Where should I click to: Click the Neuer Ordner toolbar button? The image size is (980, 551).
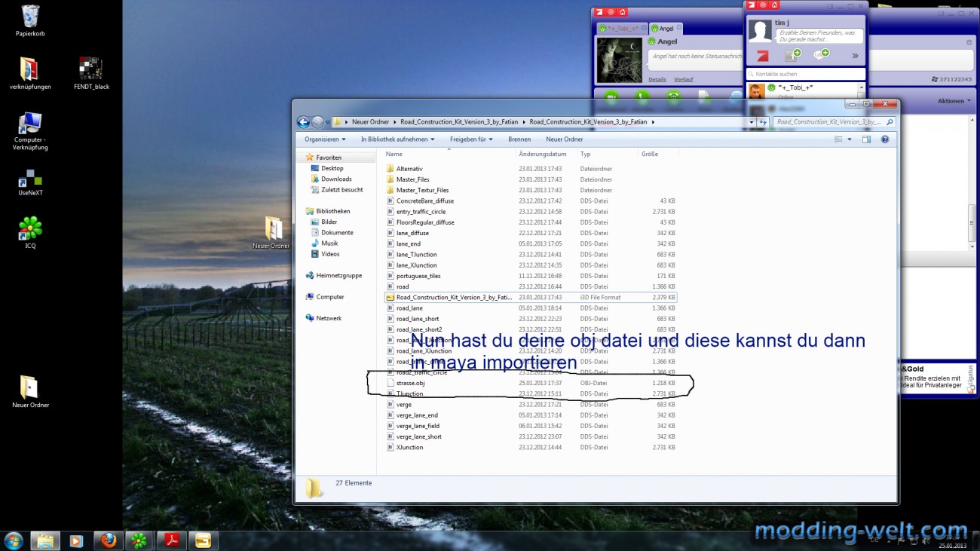[x=564, y=139]
